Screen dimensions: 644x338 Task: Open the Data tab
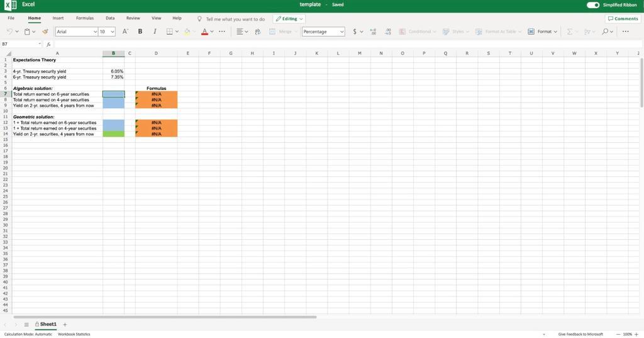pos(110,18)
